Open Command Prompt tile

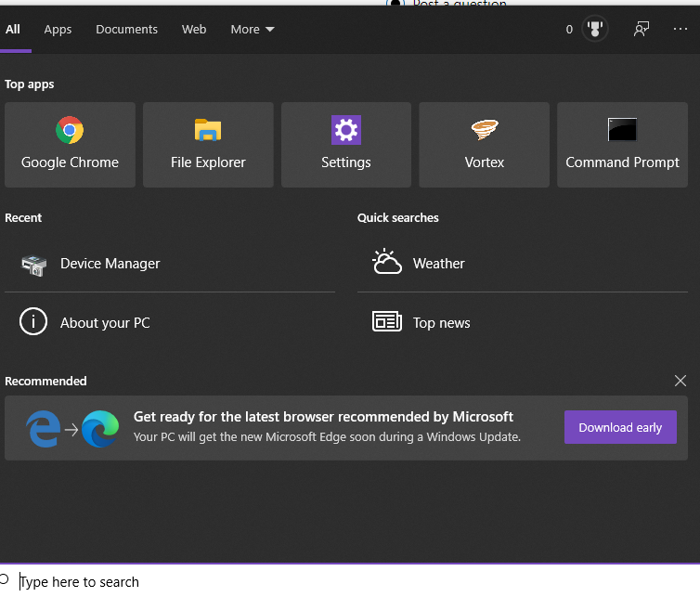(622, 145)
